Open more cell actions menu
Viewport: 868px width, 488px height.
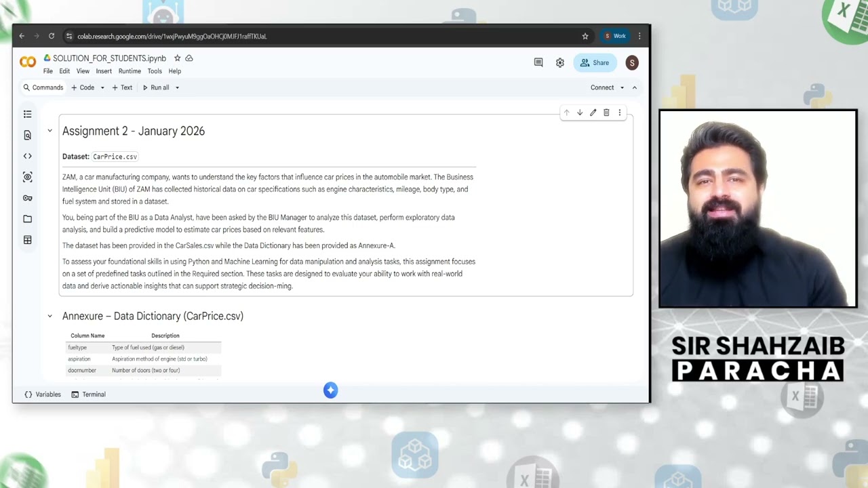(x=619, y=113)
